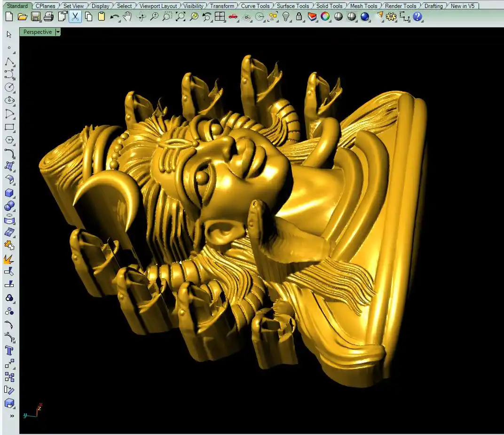The width and height of the screenshot is (504, 435).
Task: Open the Render Tools tab
Action: pyautogui.click(x=401, y=6)
